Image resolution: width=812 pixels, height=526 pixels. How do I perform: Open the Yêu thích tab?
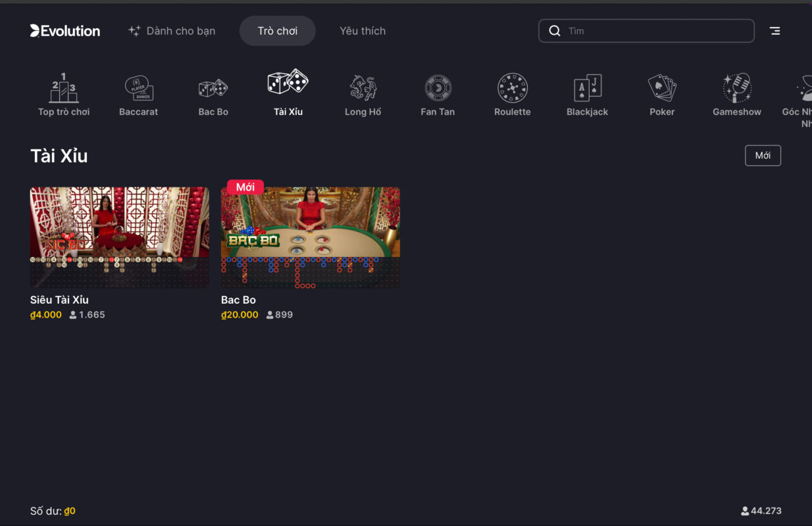tap(363, 31)
